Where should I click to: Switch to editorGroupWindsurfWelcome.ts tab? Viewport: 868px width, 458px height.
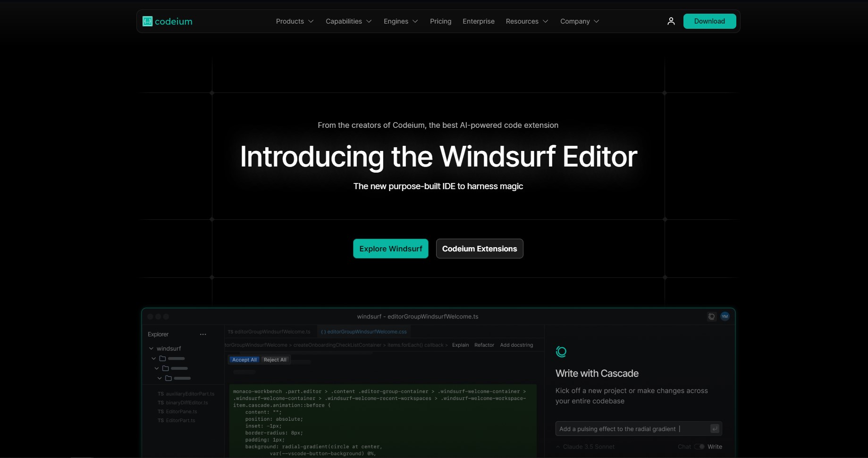(x=269, y=332)
